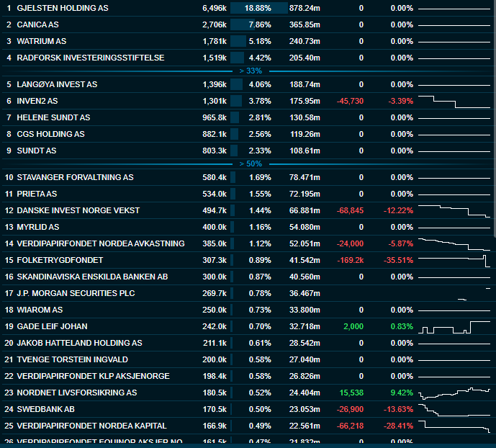This screenshot has width=496, height=448.
Task: Click the -13.63% change percentage
Action: (x=398, y=409)
